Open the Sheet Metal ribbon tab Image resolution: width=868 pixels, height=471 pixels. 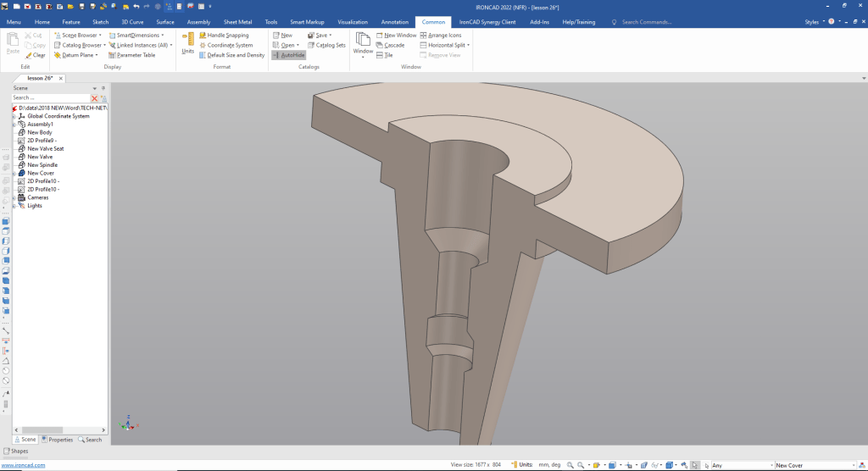coord(236,21)
